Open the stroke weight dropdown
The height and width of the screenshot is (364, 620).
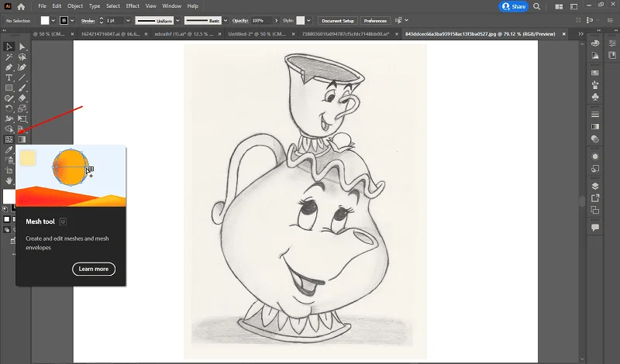[x=128, y=21]
